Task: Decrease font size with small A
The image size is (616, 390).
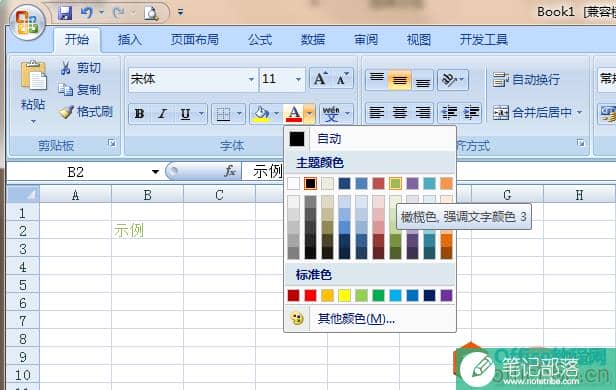Action: [342, 79]
